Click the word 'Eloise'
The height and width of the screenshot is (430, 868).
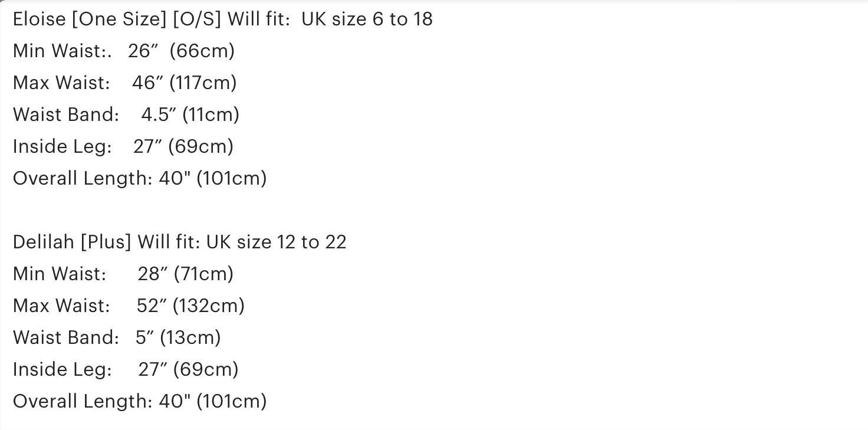[40, 19]
